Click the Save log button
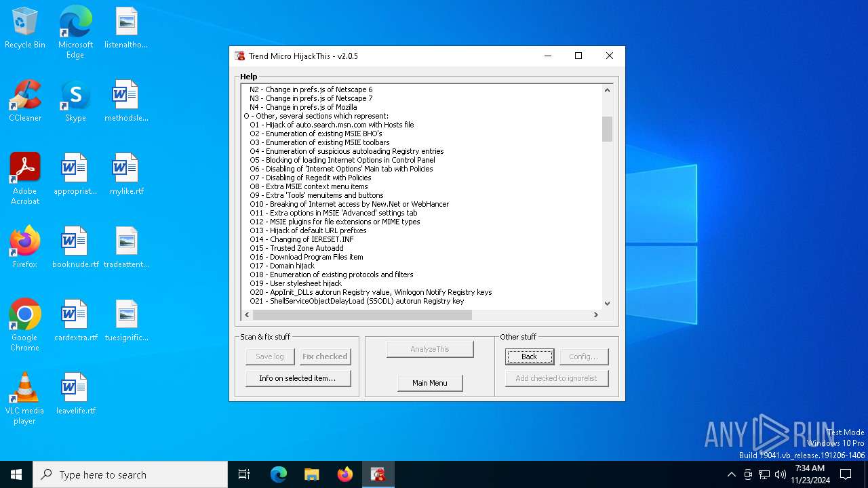This screenshot has height=488, width=868. 270,357
